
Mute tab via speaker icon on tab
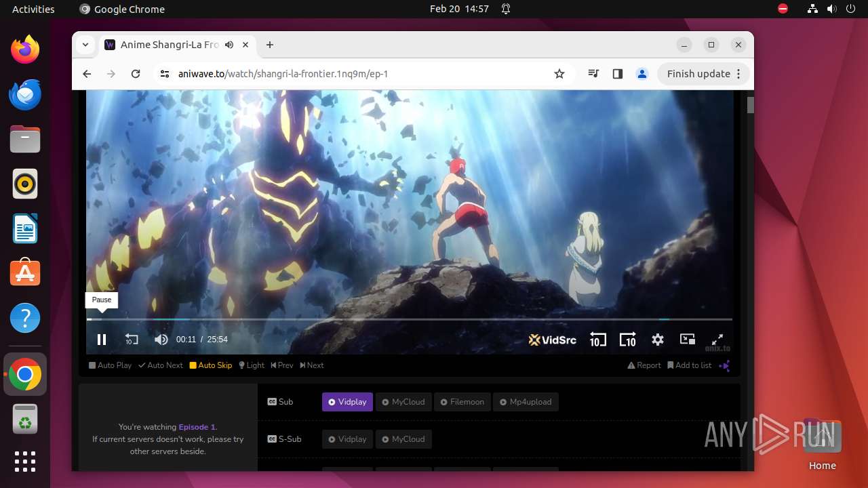click(229, 45)
